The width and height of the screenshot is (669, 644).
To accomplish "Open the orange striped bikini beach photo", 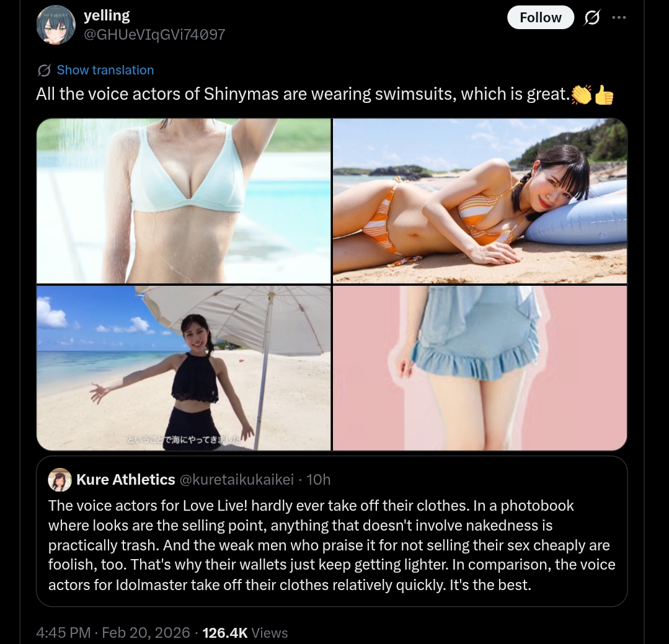I will (480, 201).
